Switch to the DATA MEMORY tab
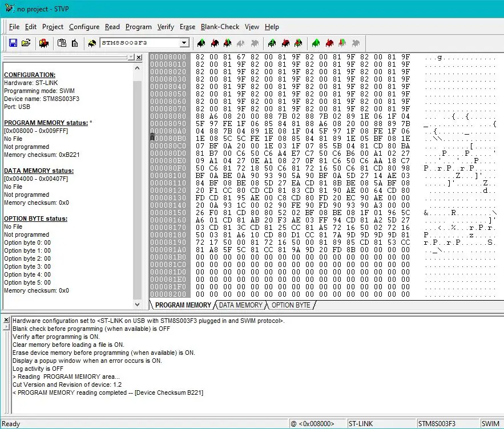This screenshot has width=504, height=429. [240, 305]
